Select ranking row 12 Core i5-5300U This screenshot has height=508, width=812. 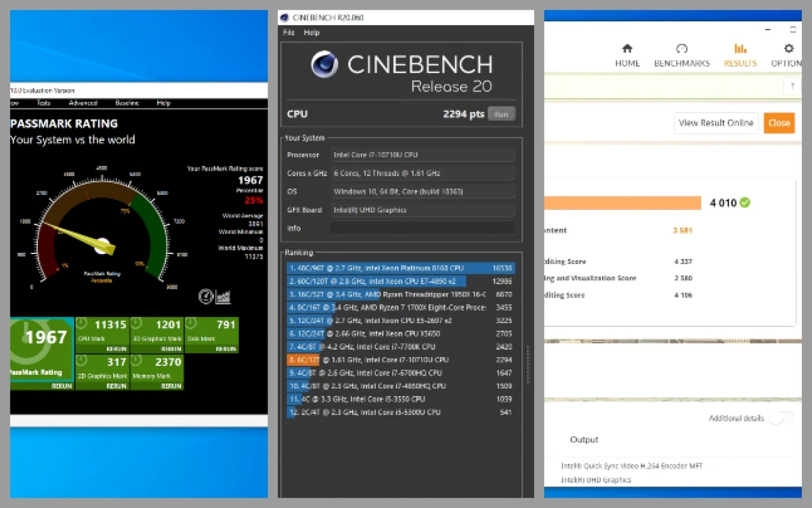(400, 412)
